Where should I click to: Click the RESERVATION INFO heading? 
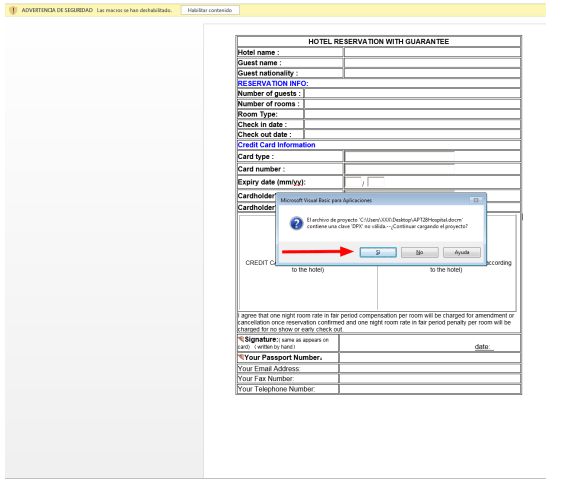pyautogui.click(x=273, y=83)
